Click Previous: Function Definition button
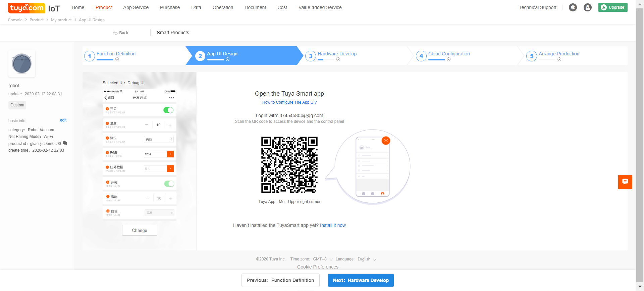644x291 pixels. 280,280
